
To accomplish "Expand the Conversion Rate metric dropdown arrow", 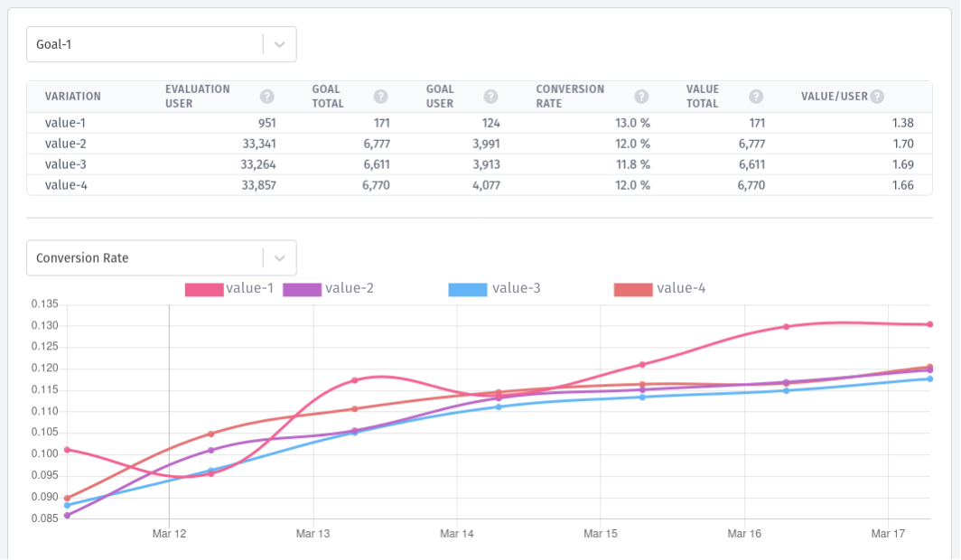I will click(280, 258).
